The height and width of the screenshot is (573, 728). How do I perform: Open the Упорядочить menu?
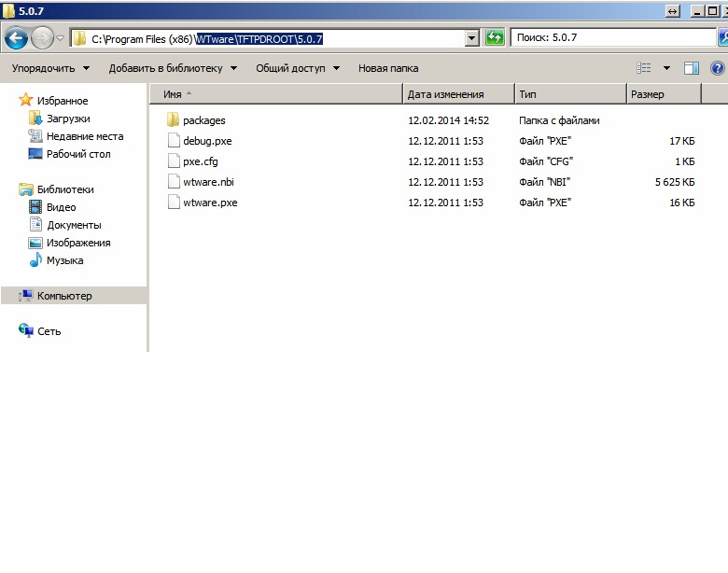click(x=50, y=68)
